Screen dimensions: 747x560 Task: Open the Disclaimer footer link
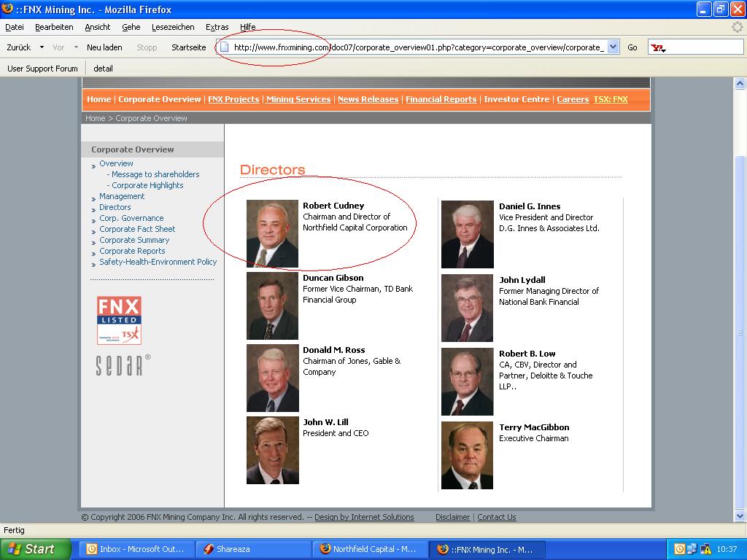(x=452, y=517)
